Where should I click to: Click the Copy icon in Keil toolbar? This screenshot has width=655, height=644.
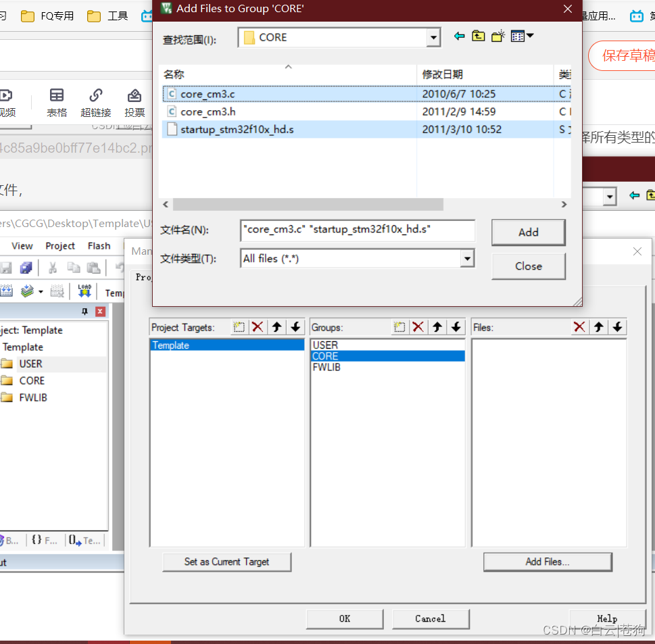pos(74,268)
